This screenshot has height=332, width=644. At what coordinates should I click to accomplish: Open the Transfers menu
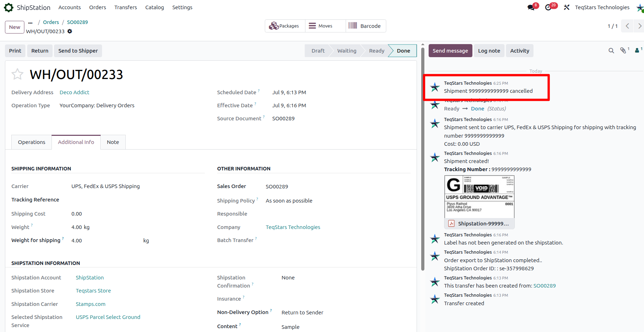coord(126,7)
